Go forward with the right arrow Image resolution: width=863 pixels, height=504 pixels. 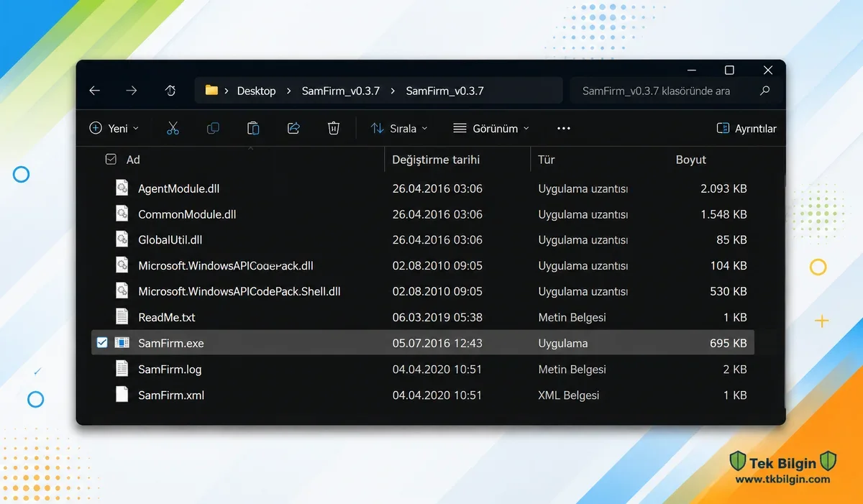(x=131, y=91)
